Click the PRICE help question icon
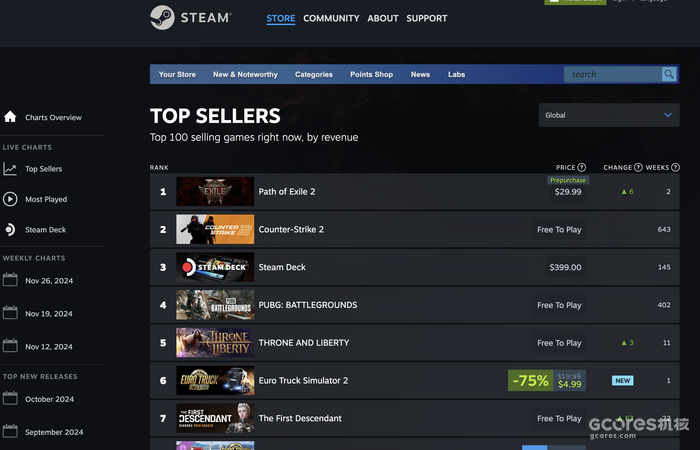Viewport: 700px width, 450px height. tap(581, 167)
